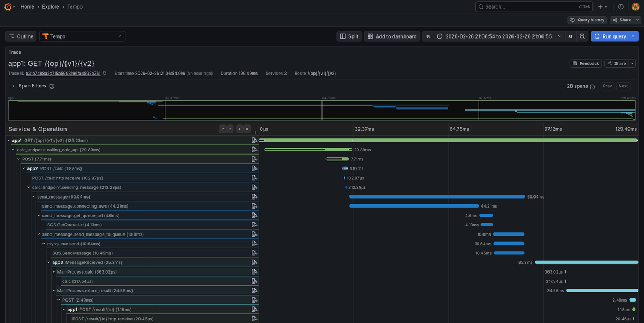Copy the trace ID with the copy icon
644x323 pixels.
[x=104, y=73]
